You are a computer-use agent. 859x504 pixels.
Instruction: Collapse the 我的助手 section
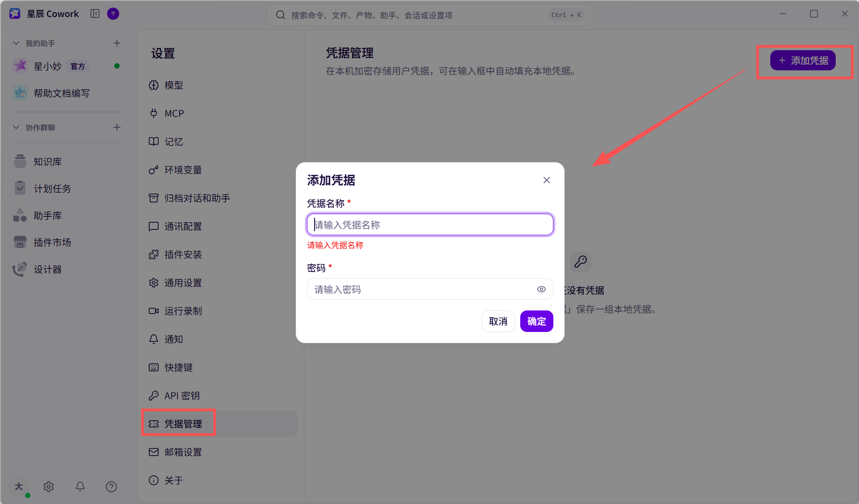17,43
